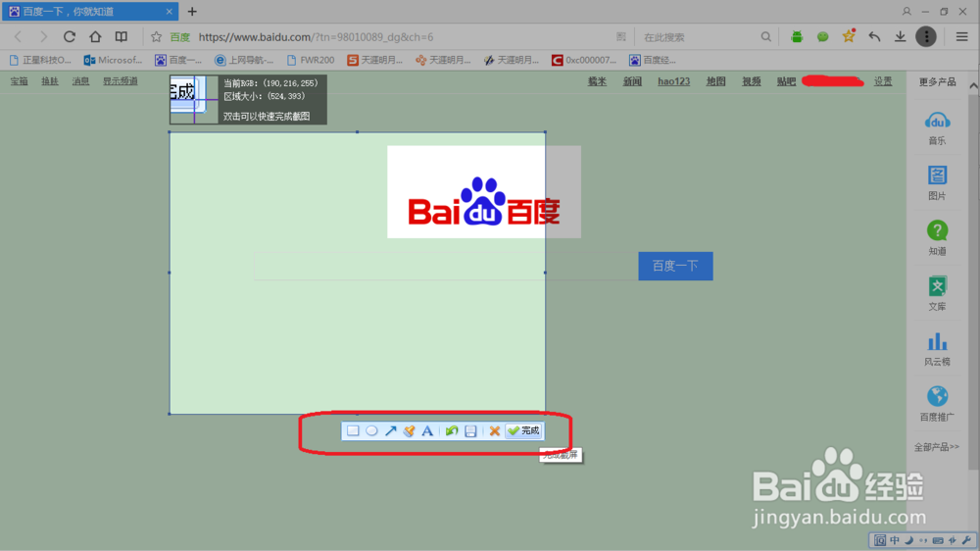Screen dimensions: 980x551
Task: Open the 地图 link
Action: [715, 81]
